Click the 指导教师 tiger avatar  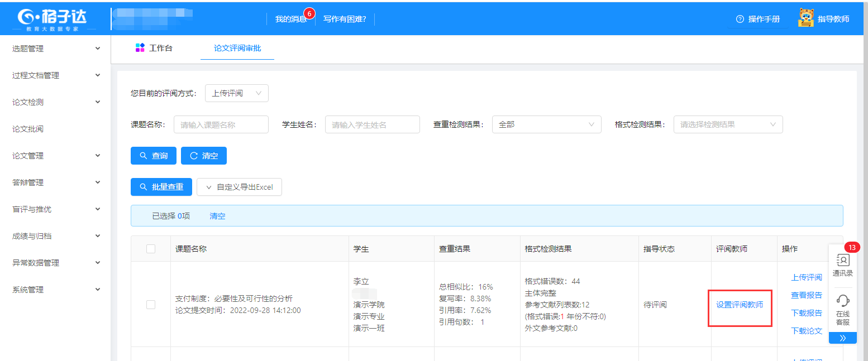click(x=805, y=18)
